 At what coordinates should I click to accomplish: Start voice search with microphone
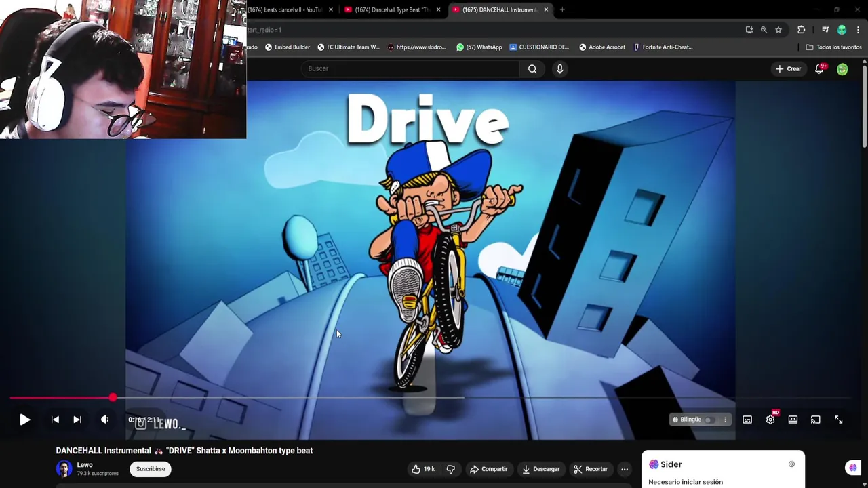click(x=560, y=68)
